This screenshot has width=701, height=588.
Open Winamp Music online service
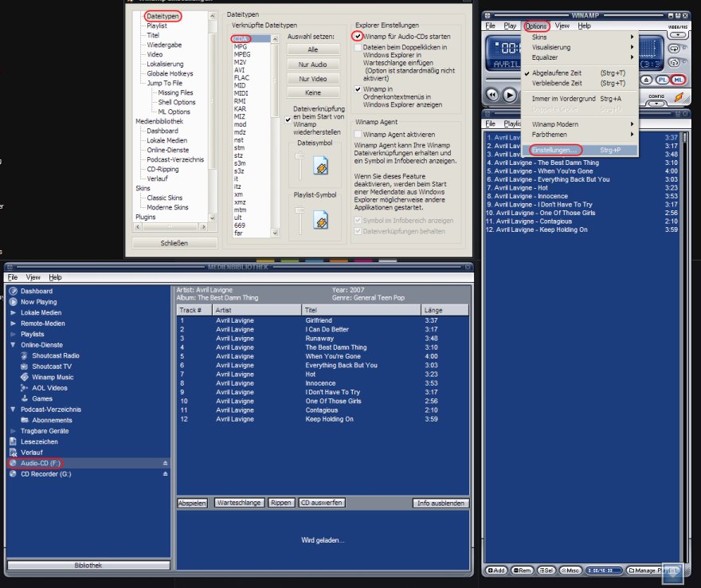pyautogui.click(x=53, y=377)
